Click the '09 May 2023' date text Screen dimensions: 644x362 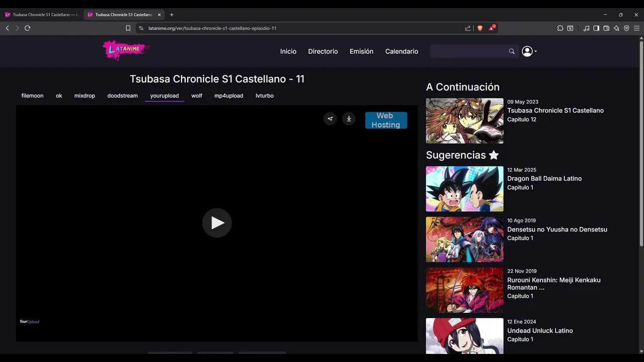coord(523,102)
